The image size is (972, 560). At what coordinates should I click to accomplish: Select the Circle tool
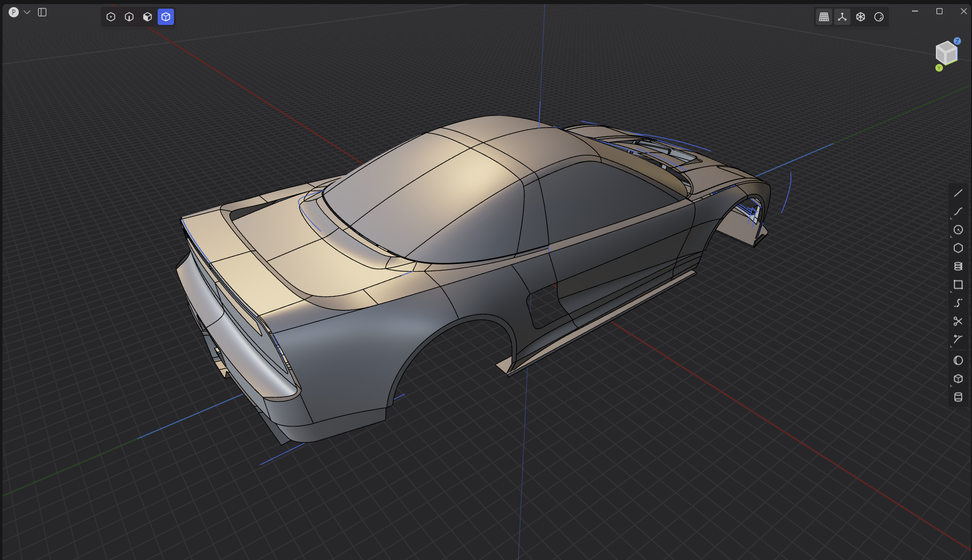958,230
